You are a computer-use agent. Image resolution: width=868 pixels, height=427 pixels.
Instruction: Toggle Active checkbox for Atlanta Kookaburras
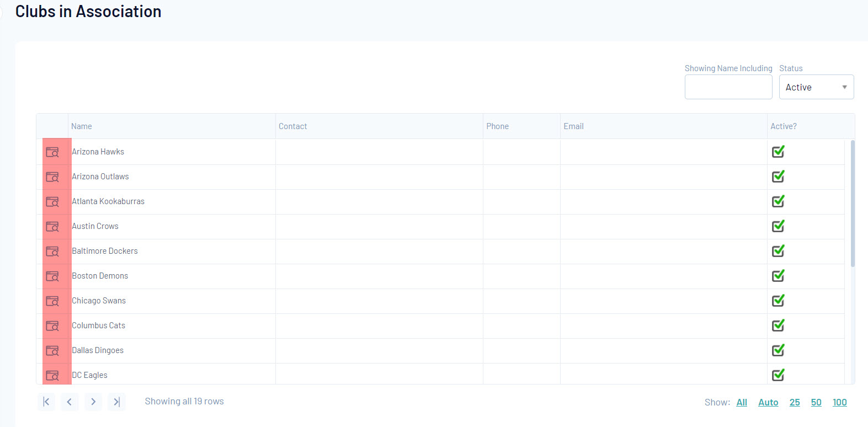click(x=778, y=201)
